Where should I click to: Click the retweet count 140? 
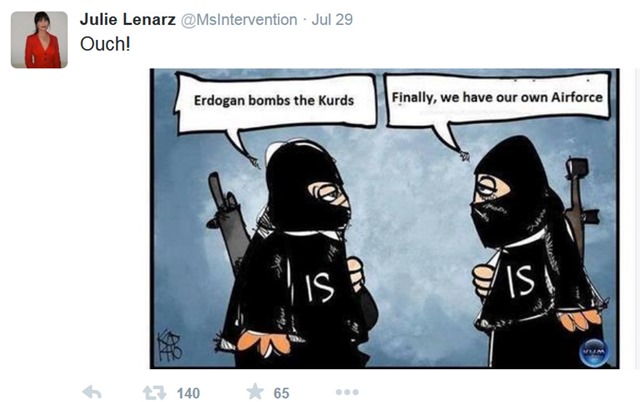coord(188,393)
